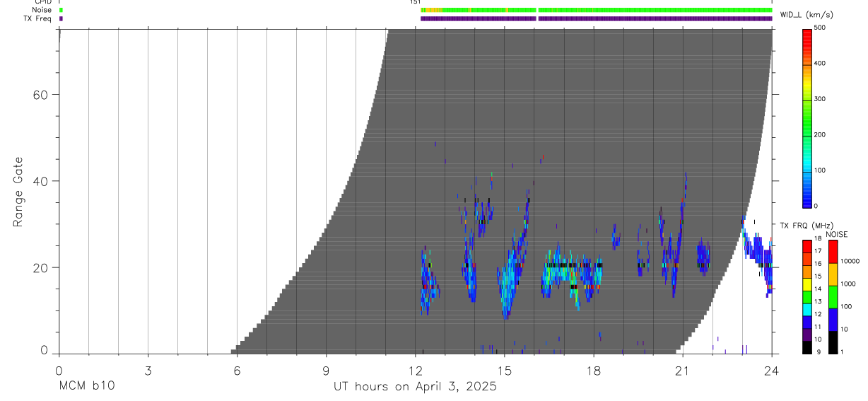Screen dimensions: 868x401
Task: Click the 'TX Freq' row label
Action: [38, 18]
